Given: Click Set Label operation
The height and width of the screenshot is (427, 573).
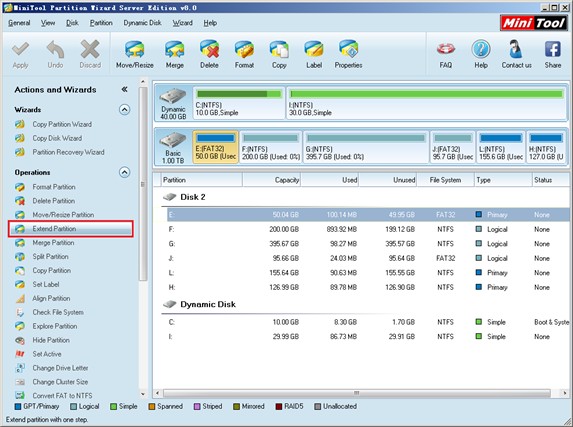Looking at the screenshot, I should (45, 284).
